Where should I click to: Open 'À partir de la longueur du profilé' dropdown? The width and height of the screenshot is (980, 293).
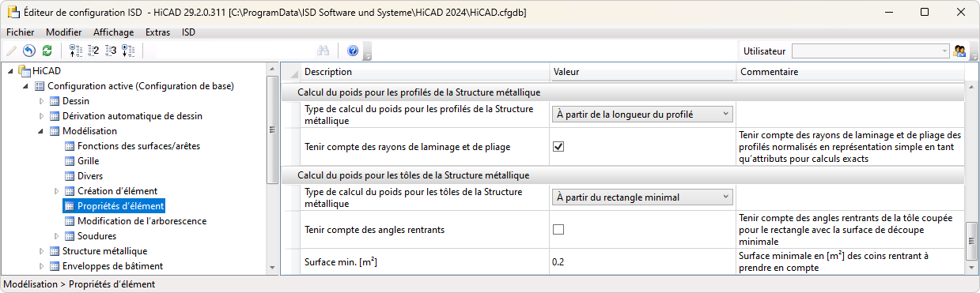click(642, 115)
